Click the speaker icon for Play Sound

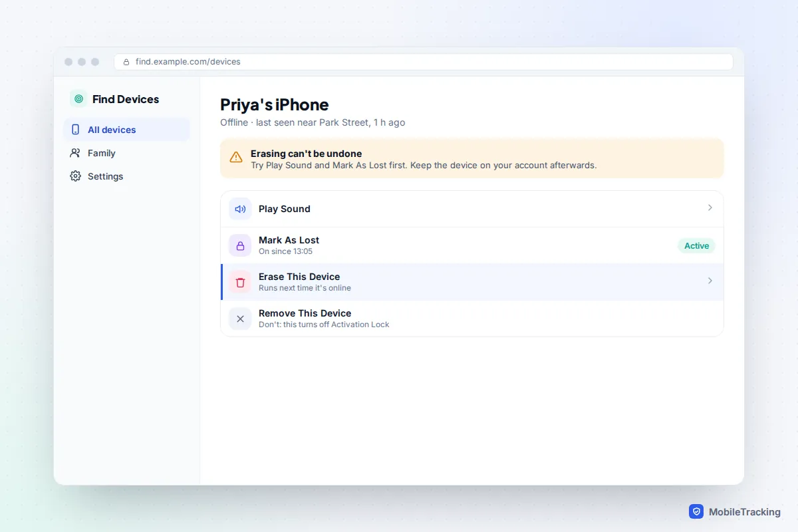[x=240, y=209]
